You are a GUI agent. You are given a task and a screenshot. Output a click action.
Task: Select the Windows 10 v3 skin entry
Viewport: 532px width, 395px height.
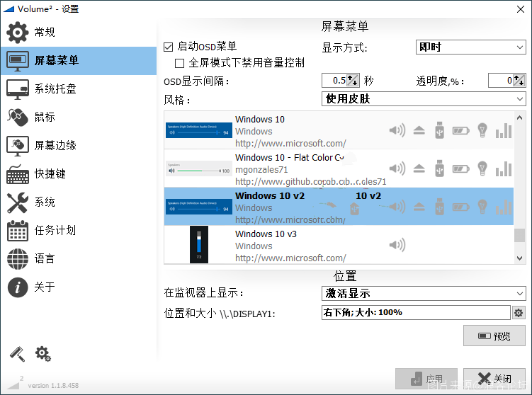pos(339,245)
